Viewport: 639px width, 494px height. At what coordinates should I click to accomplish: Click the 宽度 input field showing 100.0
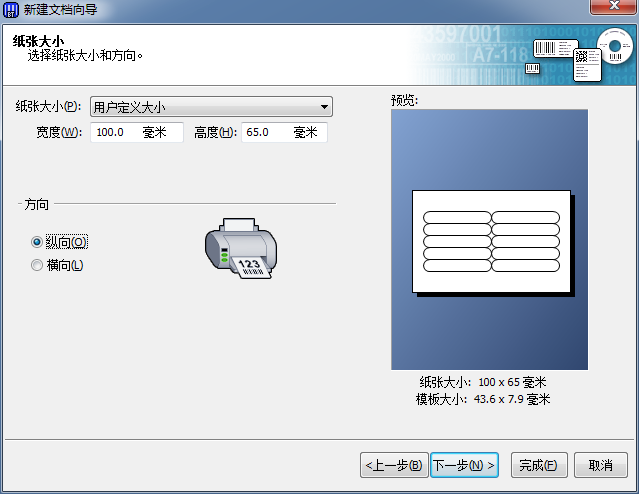point(137,132)
